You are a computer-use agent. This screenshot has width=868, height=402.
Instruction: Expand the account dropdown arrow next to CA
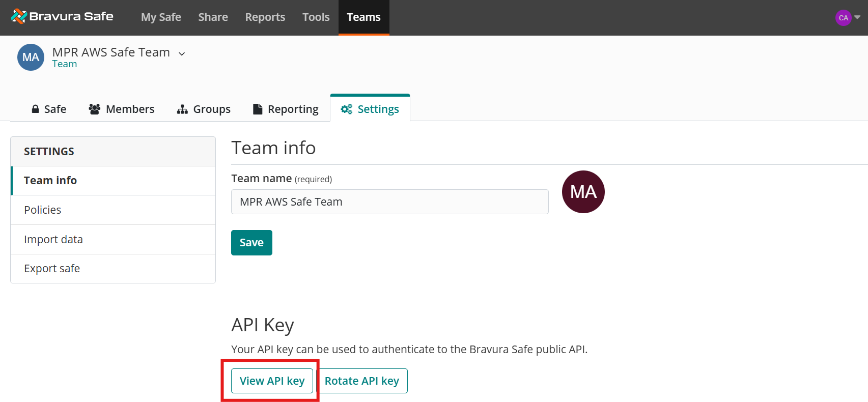pyautogui.click(x=857, y=17)
